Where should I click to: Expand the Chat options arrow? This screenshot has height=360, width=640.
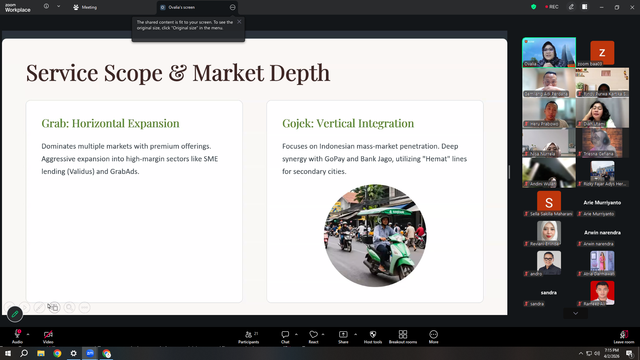pos(296,334)
